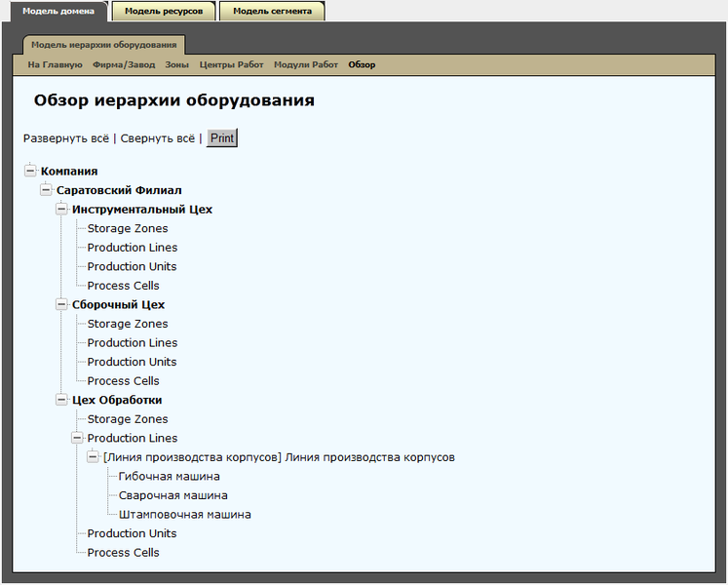Collapse the Компания root node
This screenshot has width=728, height=585.
pos(30,171)
